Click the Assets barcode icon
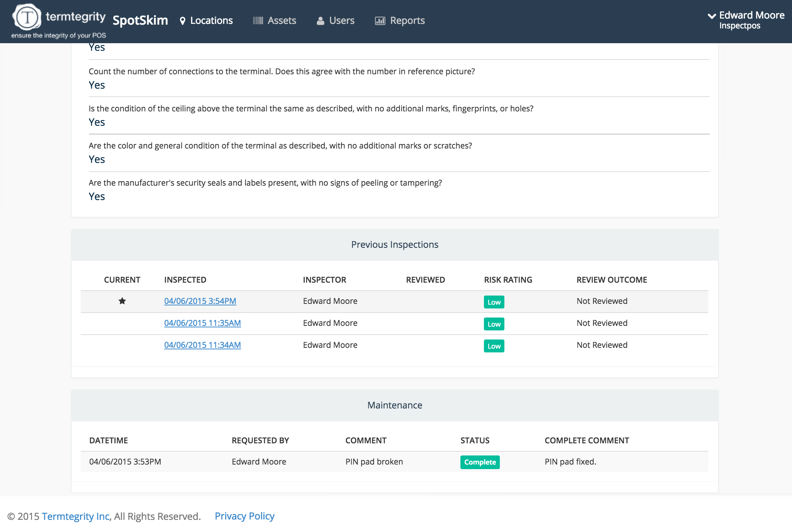Screen dimensions: 792x532 point(258,20)
